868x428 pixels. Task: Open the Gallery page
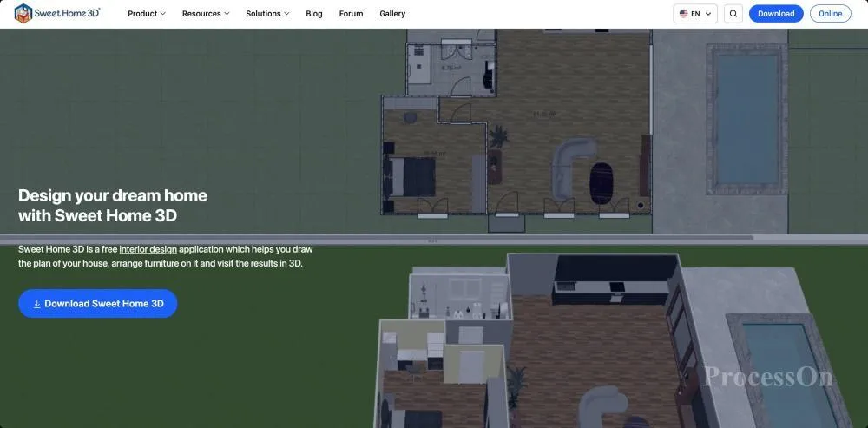(392, 14)
